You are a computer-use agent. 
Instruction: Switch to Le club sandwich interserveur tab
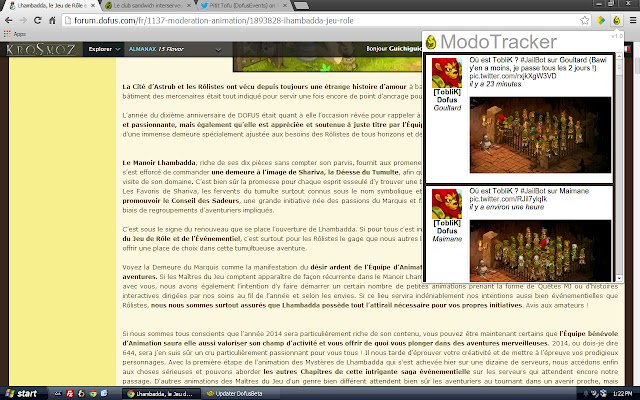coord(147,6)
